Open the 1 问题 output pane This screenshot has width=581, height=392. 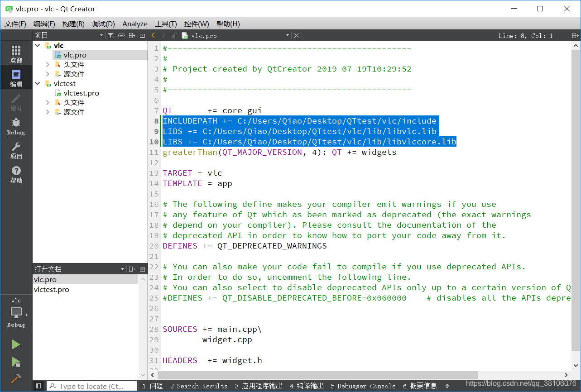coord(153,386)
